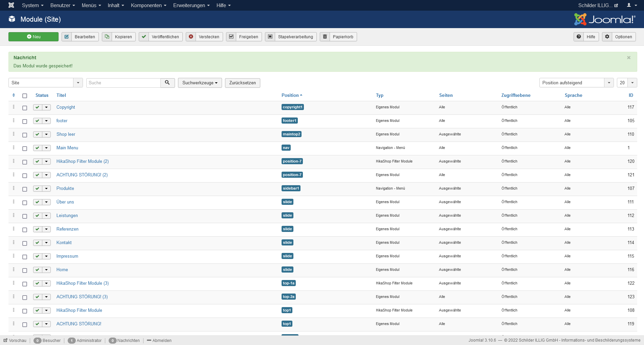Click the search magnifier icon button
Viewport: 644px width, 345px height.
click(x=168, y=83)
